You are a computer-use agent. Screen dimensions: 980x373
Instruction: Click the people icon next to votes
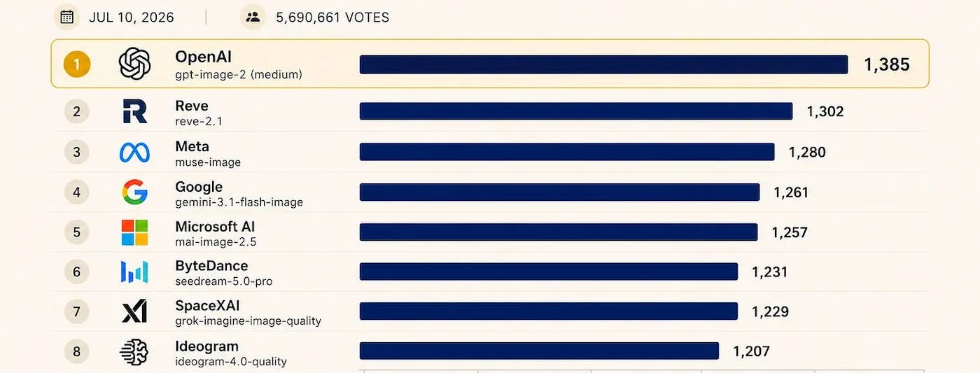pyautogui.click(x=253, y=17)
